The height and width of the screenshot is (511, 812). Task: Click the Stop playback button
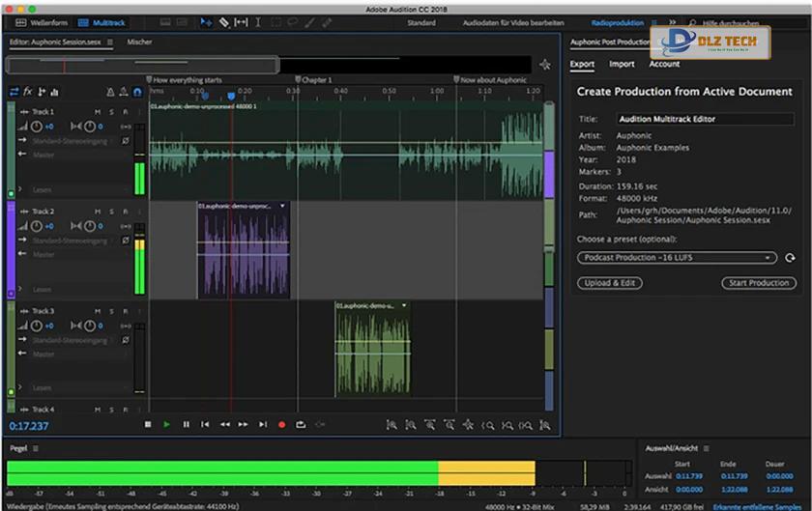[x=148, y=424]
